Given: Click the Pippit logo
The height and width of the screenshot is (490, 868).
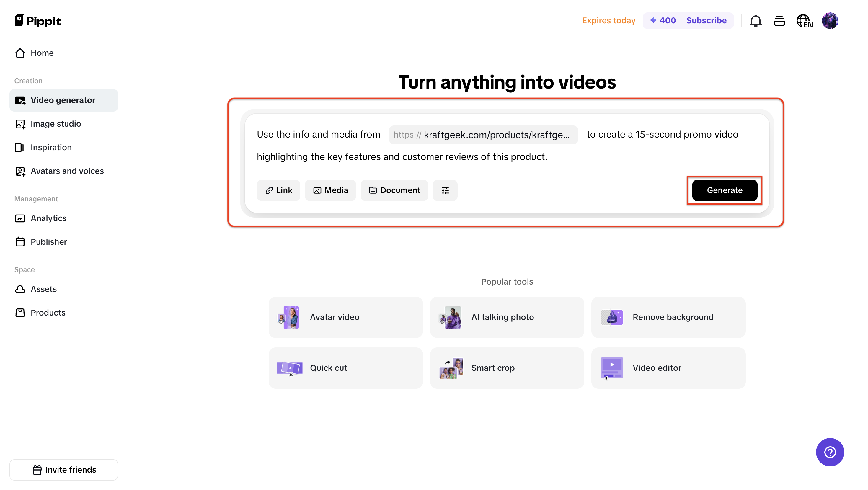Looking at the screenshot, I should 37,20.
